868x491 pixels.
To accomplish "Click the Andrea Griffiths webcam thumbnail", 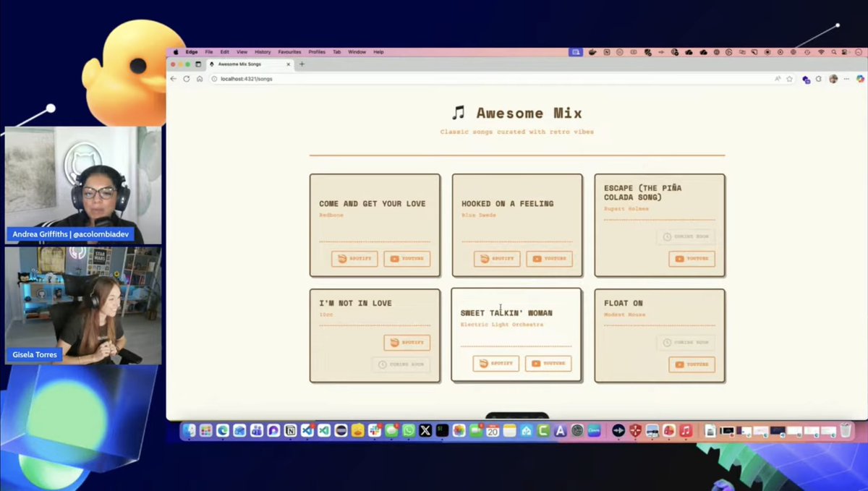I will [x=84, y=186].
